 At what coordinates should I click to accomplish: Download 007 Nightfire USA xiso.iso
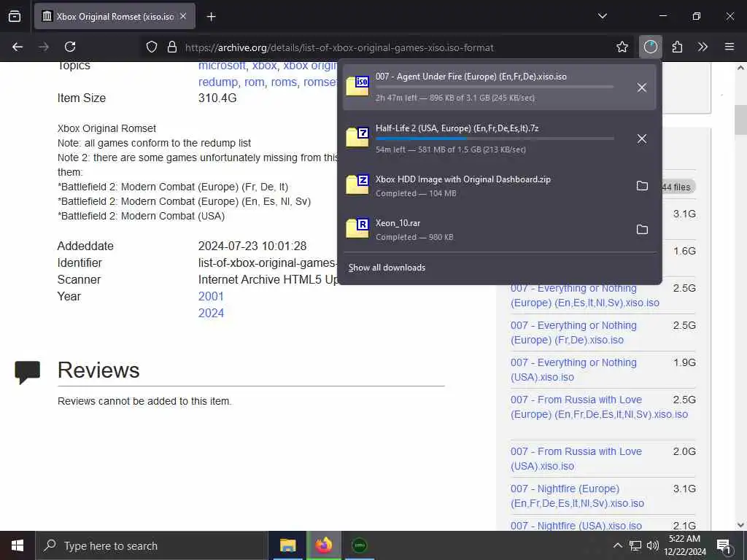(x=576, y=526)
